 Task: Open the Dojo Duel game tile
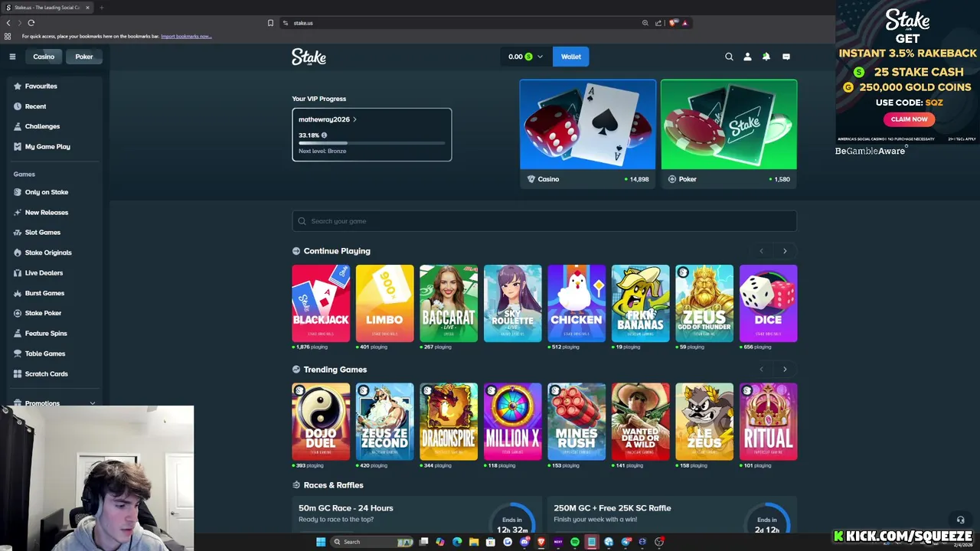click(321, 422)
